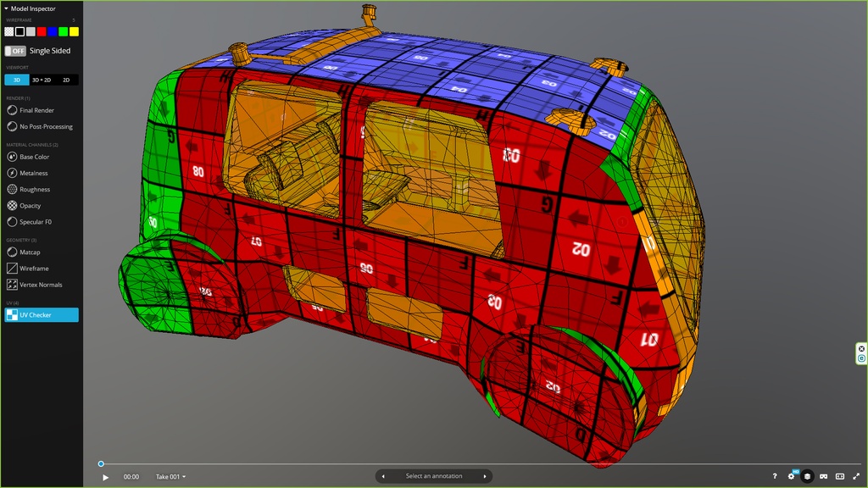The width and height of the screenshot is (868, 488).
Task: Click the Model Inspector layers icon
Action: pos(807,477)
